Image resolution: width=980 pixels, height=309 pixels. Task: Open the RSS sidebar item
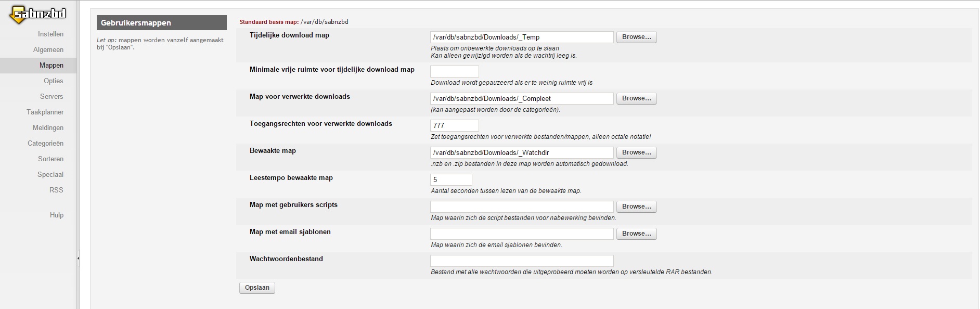coord(56,190)
